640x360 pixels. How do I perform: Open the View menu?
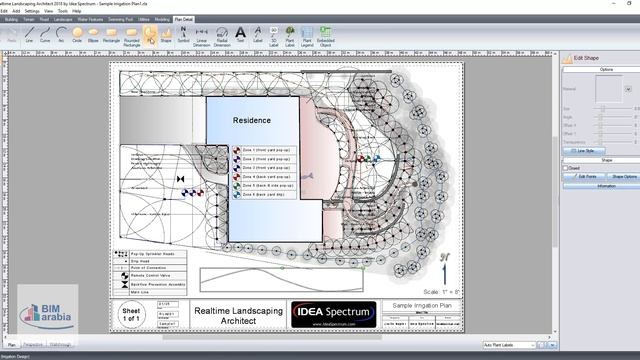click(48, 11)
